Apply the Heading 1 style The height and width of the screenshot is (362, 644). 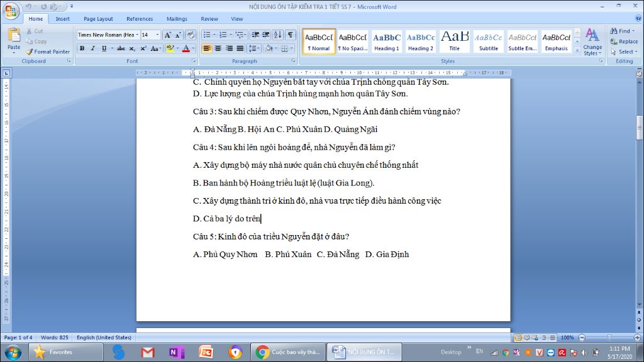[387, 41]
